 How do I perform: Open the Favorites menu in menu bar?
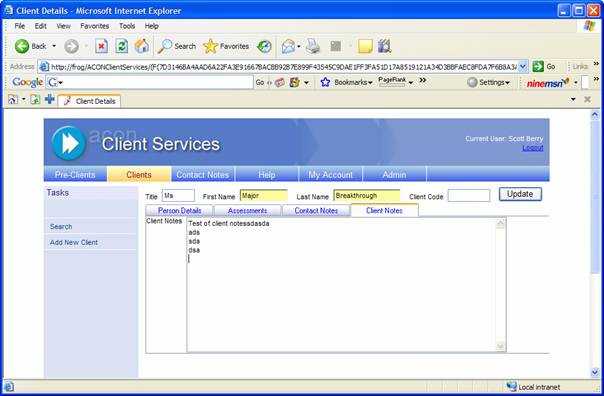click(94, 26)
